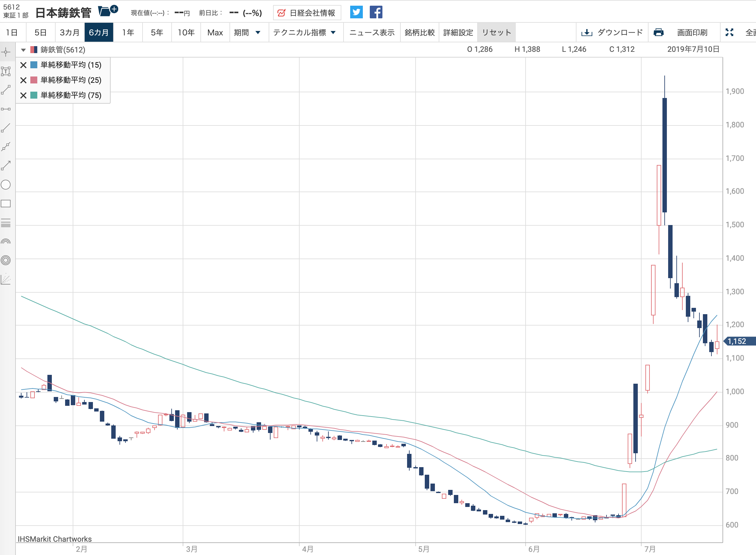Remove the 単純移動平均 (15) indicator
Image resolution: width=756 pixels, height=555 pixels.
tap(23, 65)
